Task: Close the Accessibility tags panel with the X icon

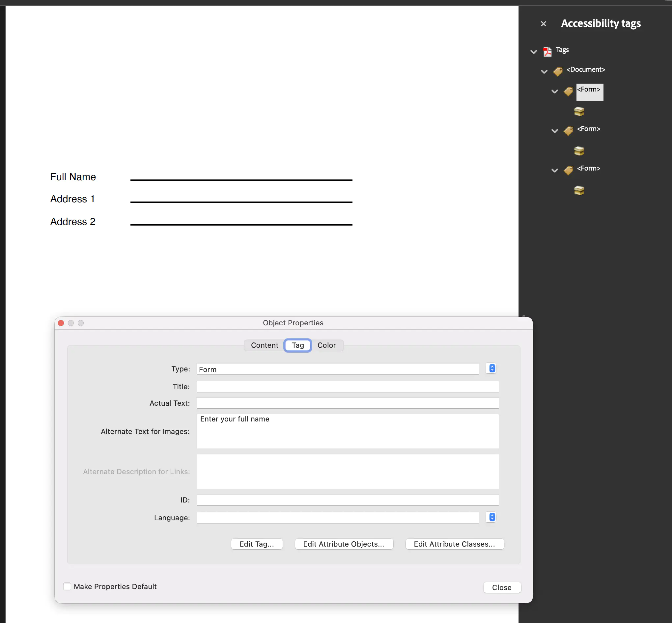Action: [x=543, y=23]
